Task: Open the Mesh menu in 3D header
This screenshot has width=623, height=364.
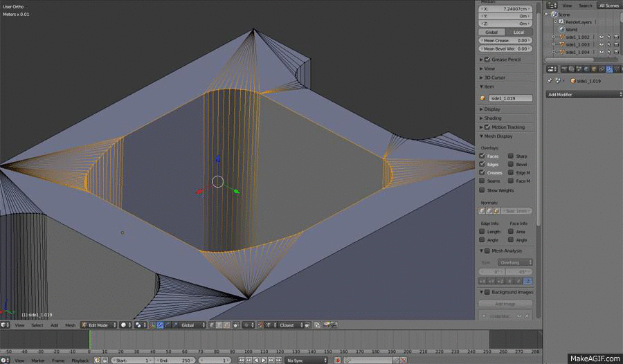Action: tap(71, 325)
